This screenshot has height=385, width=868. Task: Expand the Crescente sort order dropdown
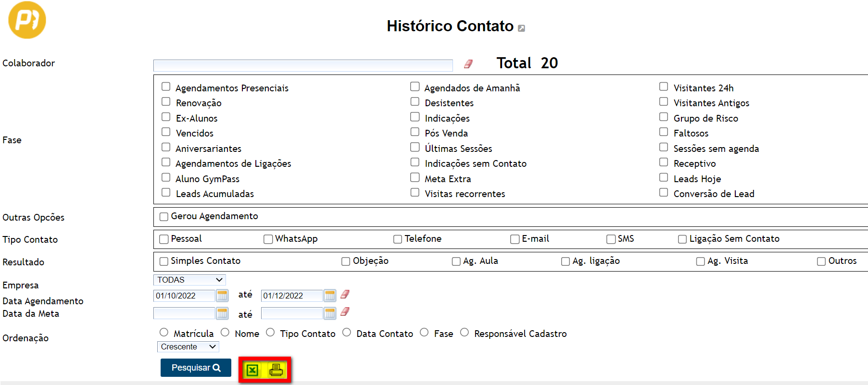(x=188, y=347)
